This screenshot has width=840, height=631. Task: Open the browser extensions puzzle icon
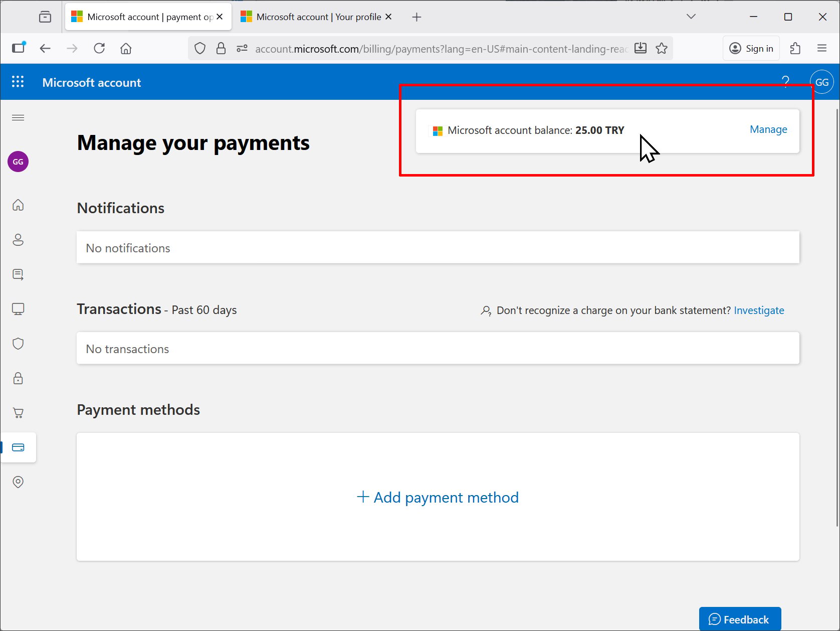(795, 49)
